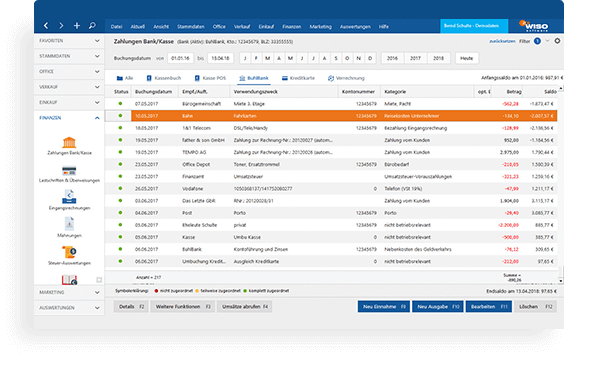
Task: Click the Heute button
Action: coord(466,58)
